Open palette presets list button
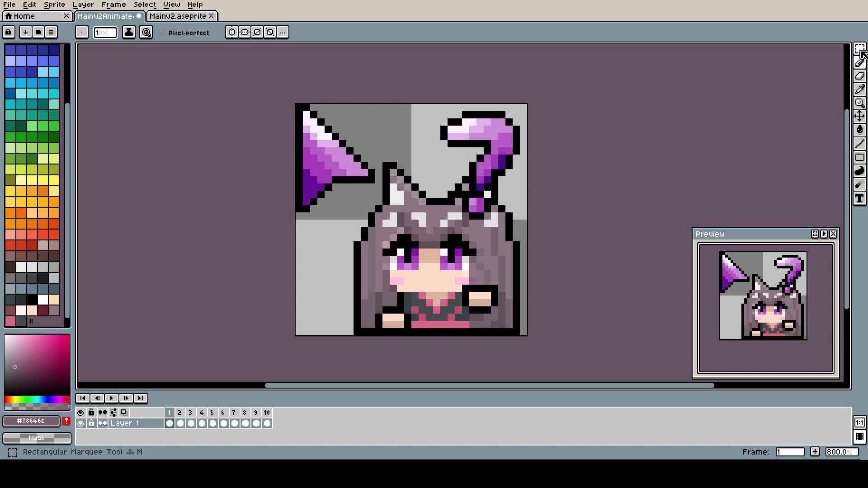 38,32
